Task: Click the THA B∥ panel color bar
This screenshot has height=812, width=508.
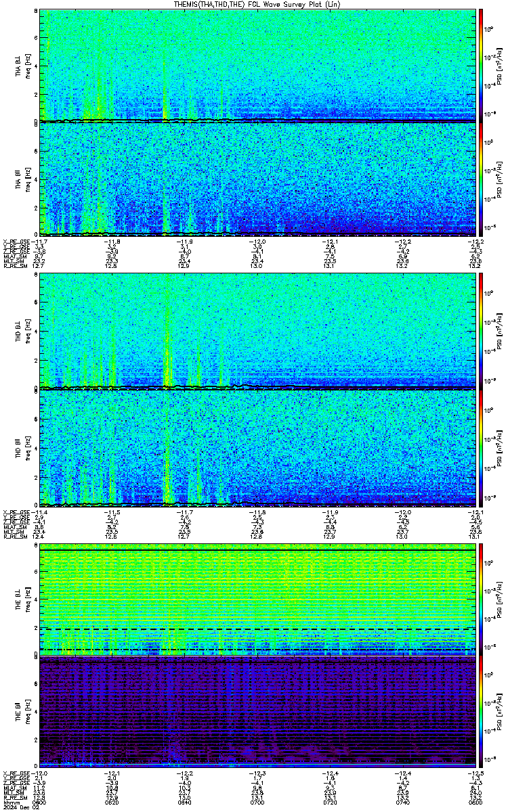Action: coord(482,179)
